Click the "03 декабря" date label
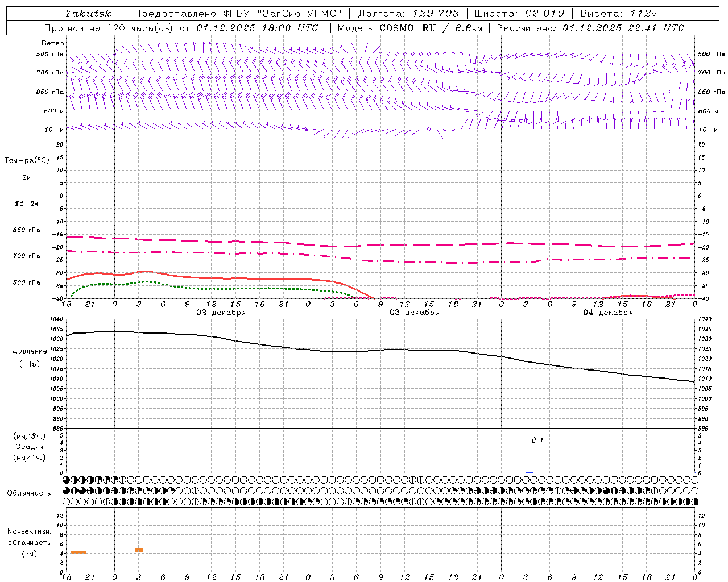728x582 pixels. tap(415, 313)
